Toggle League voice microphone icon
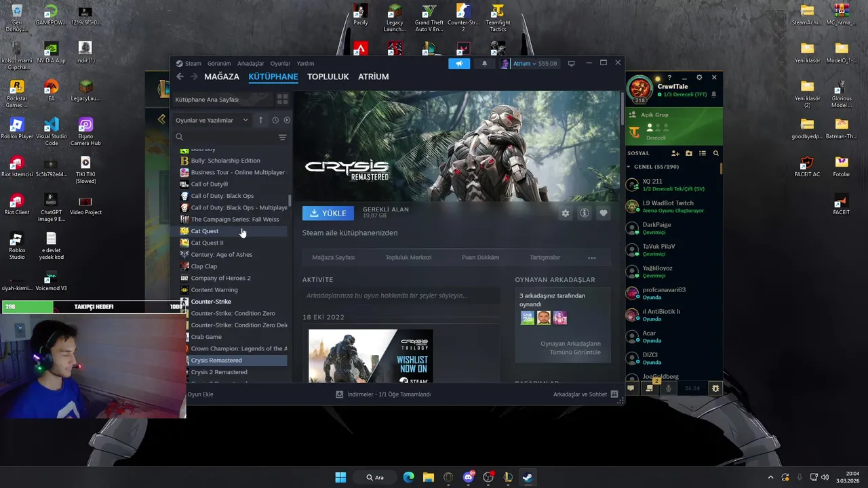 pyautogui.click(x=669, y=388)
